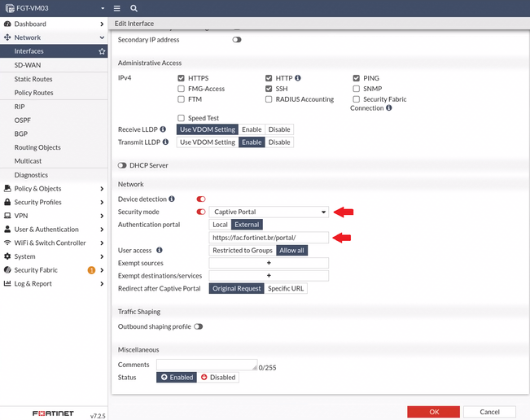The height and width of the screenshot is (420, 530).
Task: Open the search magnifier in top bar
Action: (x=134, y=8)
